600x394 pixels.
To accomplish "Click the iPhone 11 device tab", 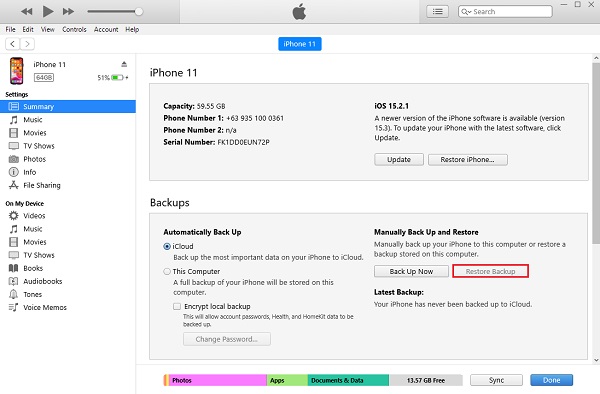I will [x=300, y=44].
